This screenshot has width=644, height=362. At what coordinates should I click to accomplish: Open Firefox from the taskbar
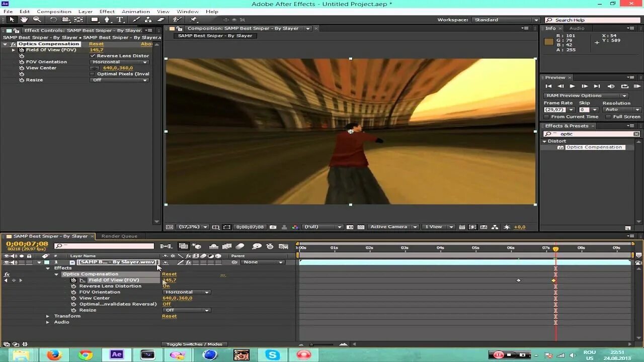coord(54,354)
